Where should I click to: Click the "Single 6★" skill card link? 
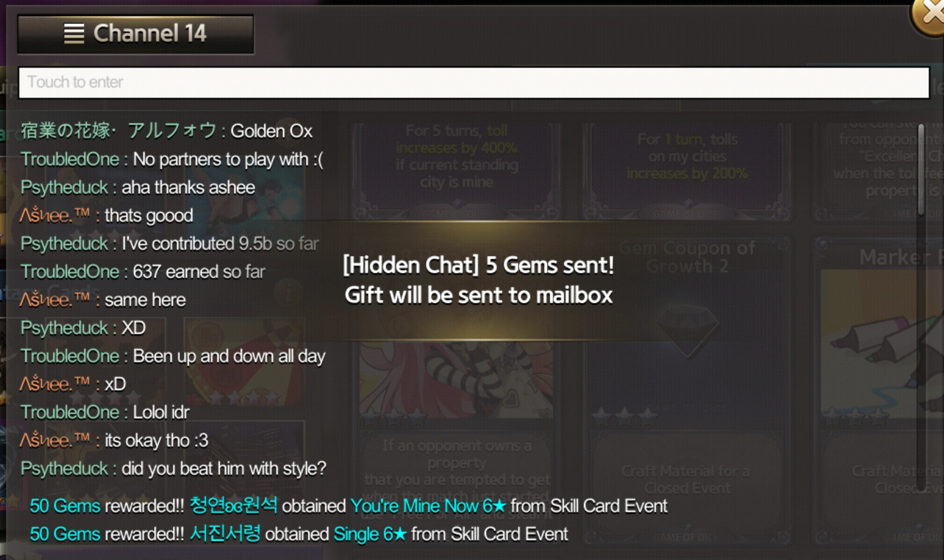tap(370, 534)
